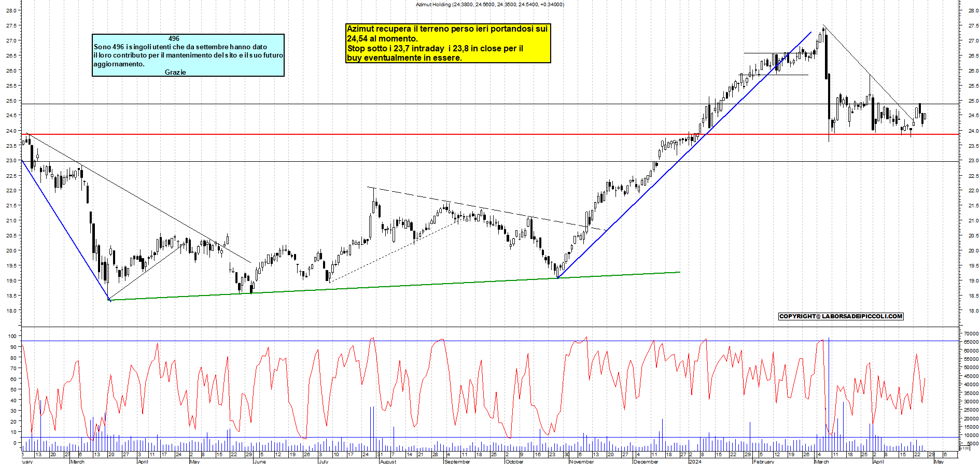Click the 'September' label on the date axis
Screen dimensions: 980x464
point(456,461)
